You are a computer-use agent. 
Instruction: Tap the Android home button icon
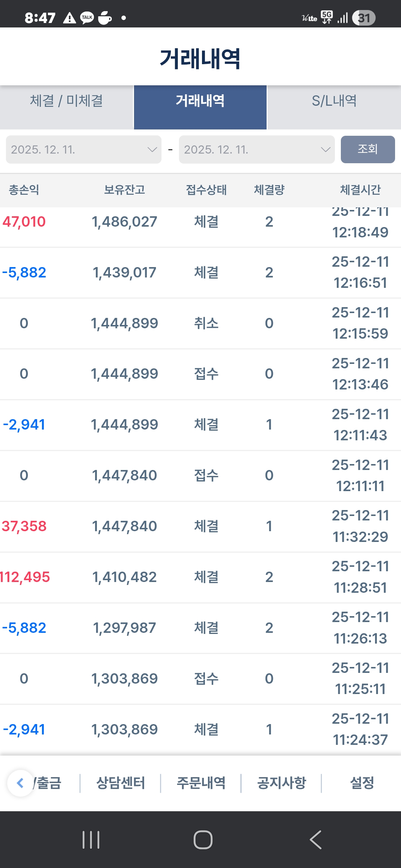point(203,840)
